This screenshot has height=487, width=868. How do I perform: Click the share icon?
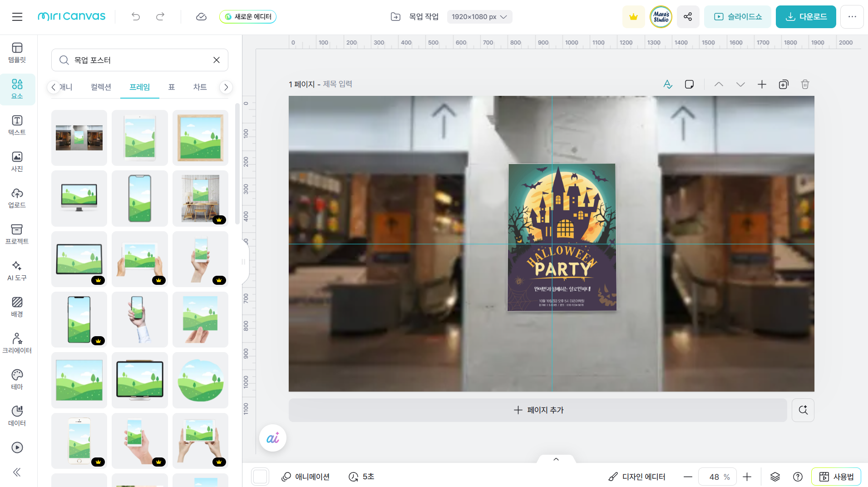[688, 17]
